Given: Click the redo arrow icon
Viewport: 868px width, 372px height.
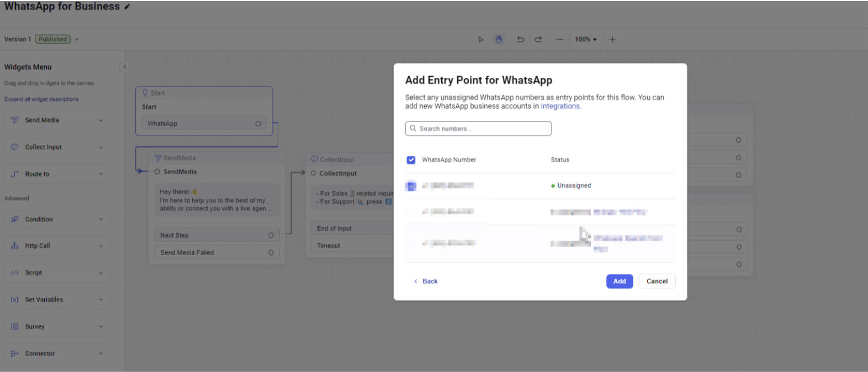Looking at the screenshot, I should [538, 39].
